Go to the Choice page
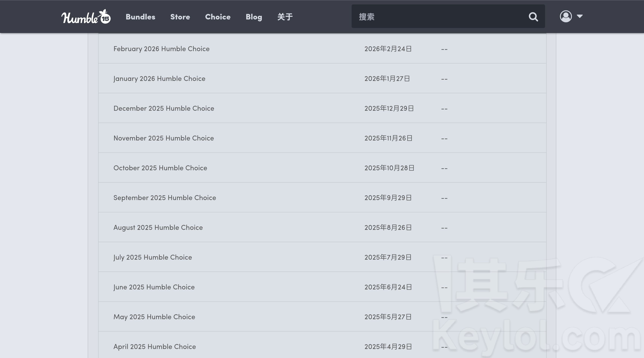This screenshot has height=358, width=644. 218,17
